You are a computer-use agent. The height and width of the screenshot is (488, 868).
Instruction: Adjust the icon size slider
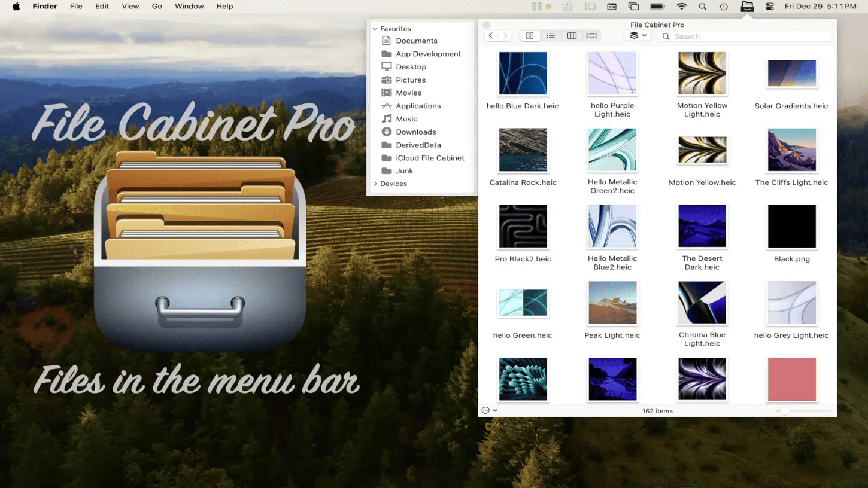coord(802,411)
